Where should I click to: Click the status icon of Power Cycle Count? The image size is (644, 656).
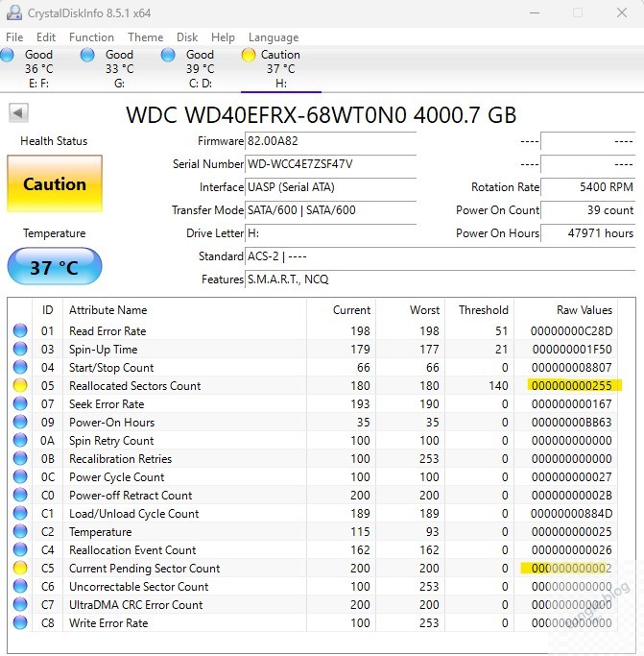20,477
